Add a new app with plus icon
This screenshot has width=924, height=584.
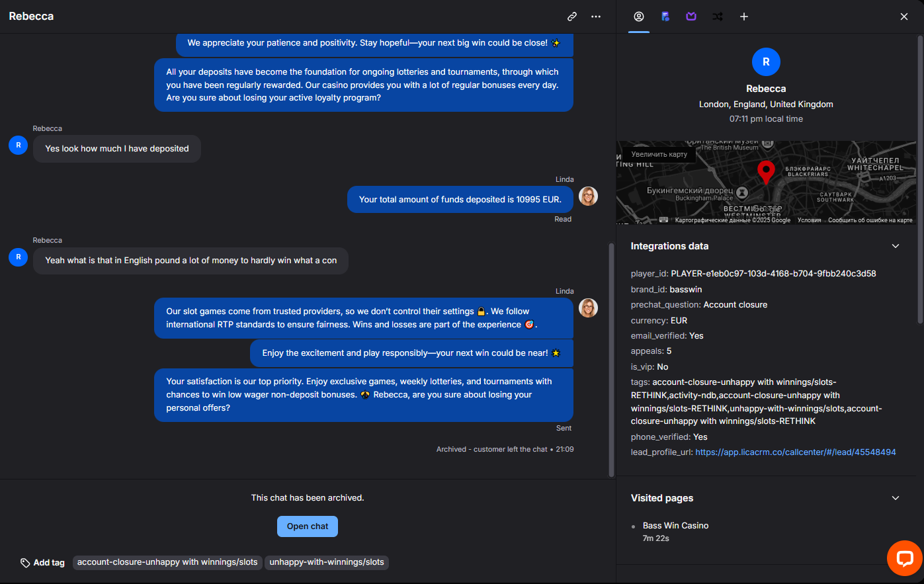click(x=744, y=17)
